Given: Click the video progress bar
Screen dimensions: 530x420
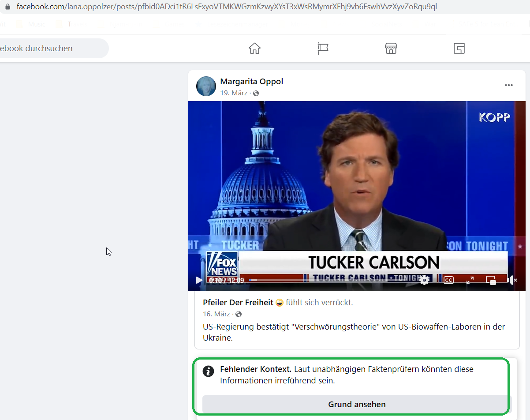Looking at the screenshot, I should tap(332, 280).
